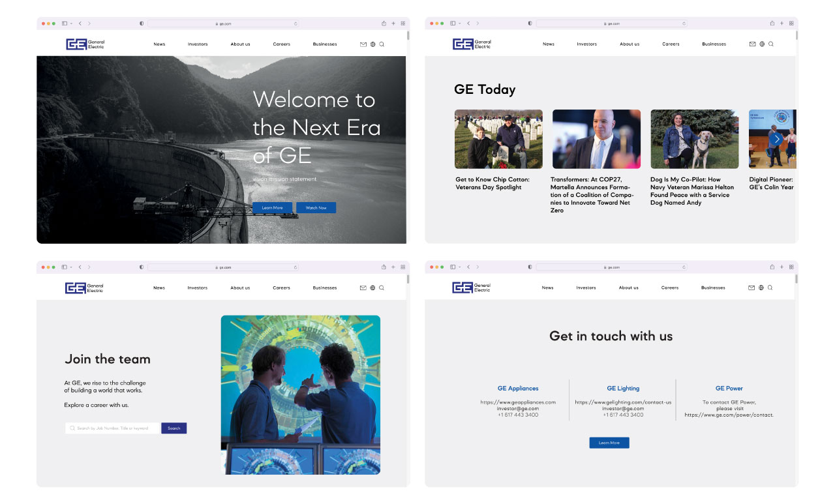Open 'Dog Is My Co-Pilot' article title

click(x=692, y=191)
